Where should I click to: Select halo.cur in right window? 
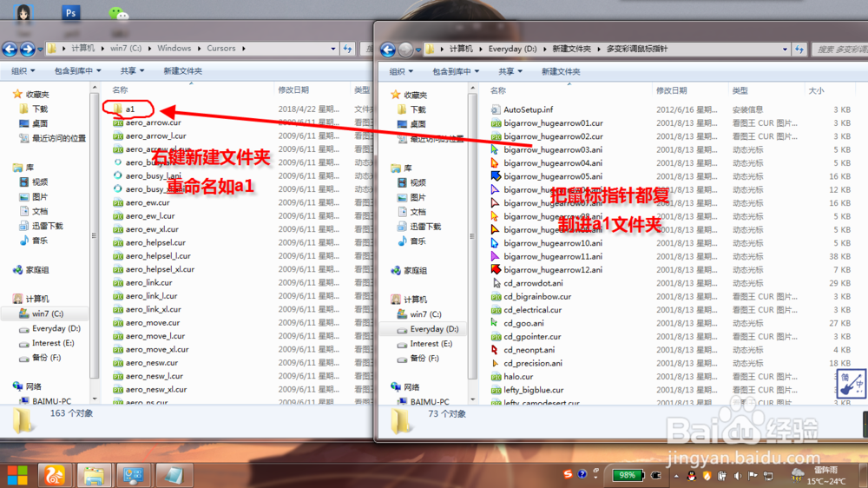tap(518, 377)
